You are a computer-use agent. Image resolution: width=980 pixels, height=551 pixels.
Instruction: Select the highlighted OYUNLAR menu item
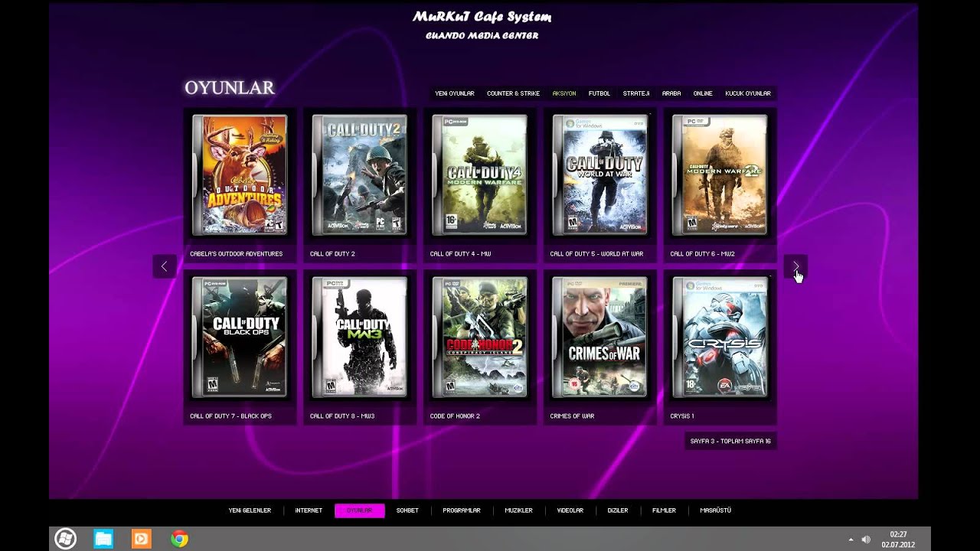pyautogui.click(x=359, y=510)
